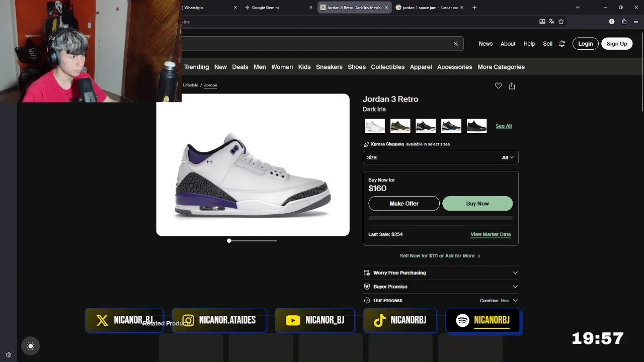Click the page search input field
The height and width of the screenshot is (362, 644).
322,44
